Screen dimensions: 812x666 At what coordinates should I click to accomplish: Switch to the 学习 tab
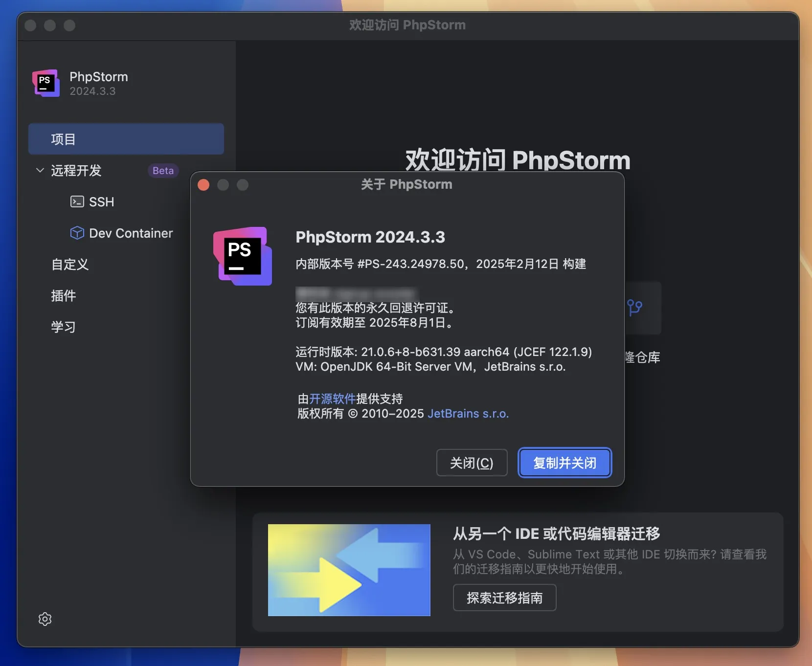pyautogui.click(x=64, y=327)
